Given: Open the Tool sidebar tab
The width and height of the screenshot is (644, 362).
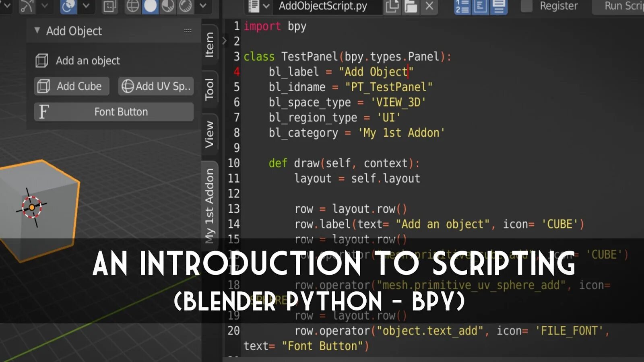Looking at the screenshot, I should tap(210, 89).
